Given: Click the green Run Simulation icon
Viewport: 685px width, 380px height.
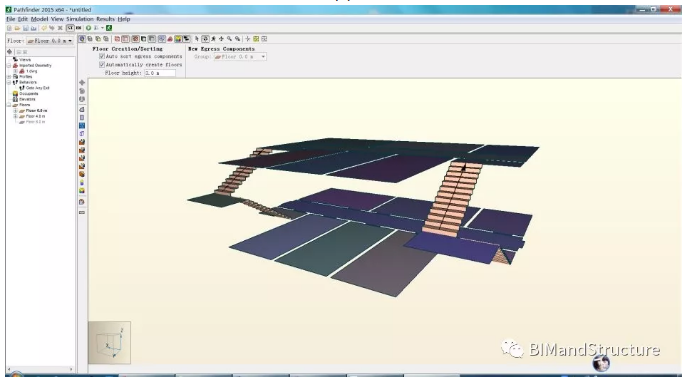Looking at the screenshot, I should click(88, 28).
